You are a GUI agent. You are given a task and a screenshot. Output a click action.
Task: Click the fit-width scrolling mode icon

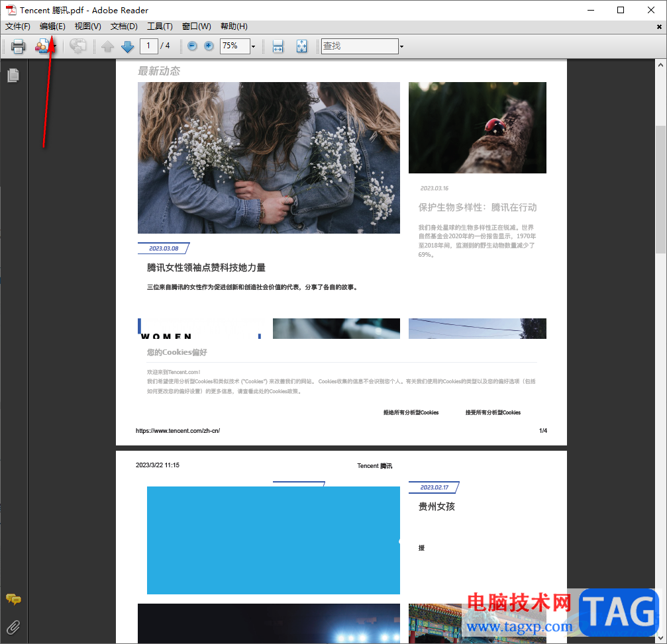278,46
